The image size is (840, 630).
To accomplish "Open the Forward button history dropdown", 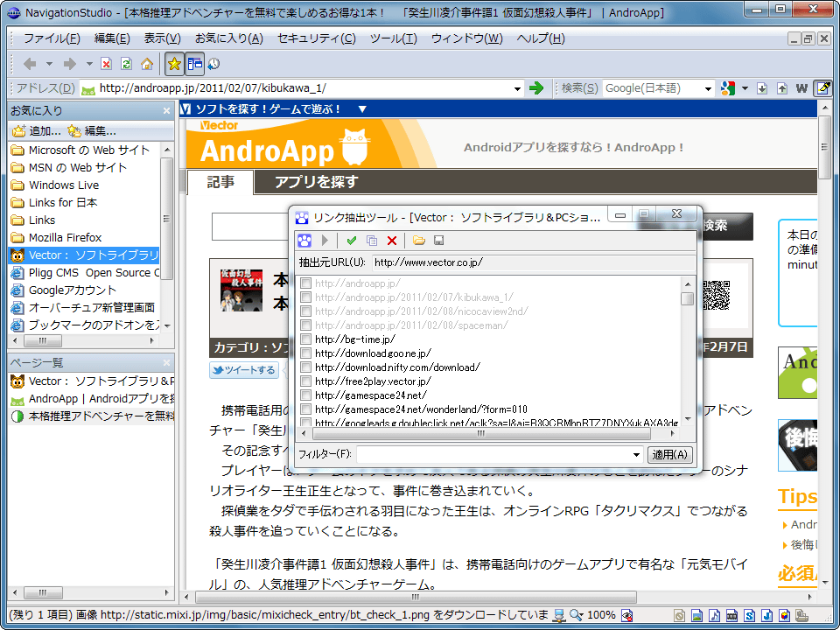I will tap(89, 64).
